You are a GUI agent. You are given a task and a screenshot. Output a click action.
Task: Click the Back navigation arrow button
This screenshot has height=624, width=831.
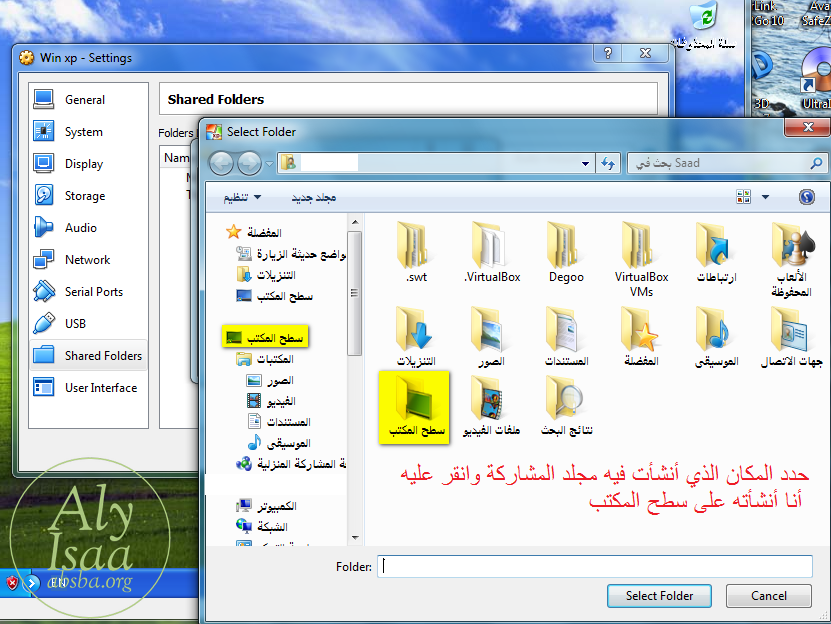(222, 163)
